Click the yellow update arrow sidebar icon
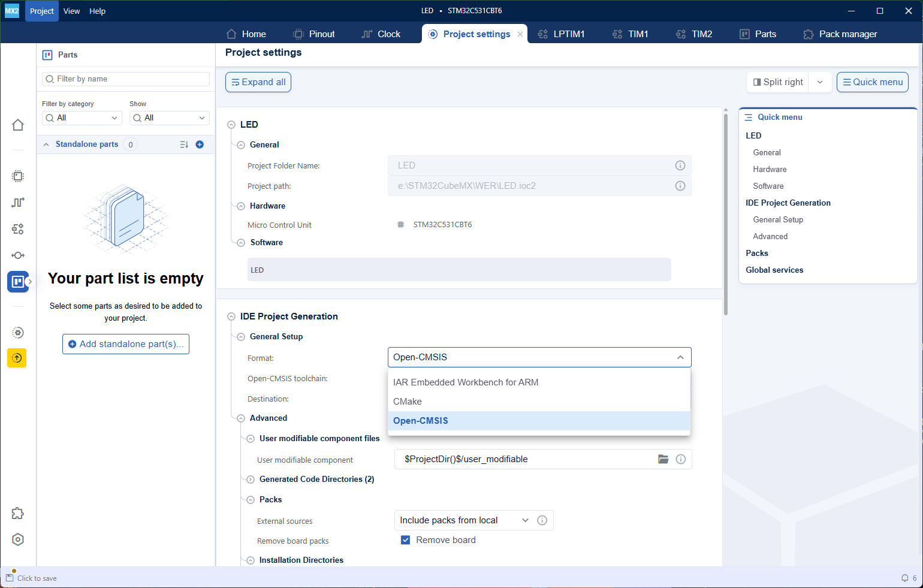Viewport: 923px width, 588px height. point(17,358)
